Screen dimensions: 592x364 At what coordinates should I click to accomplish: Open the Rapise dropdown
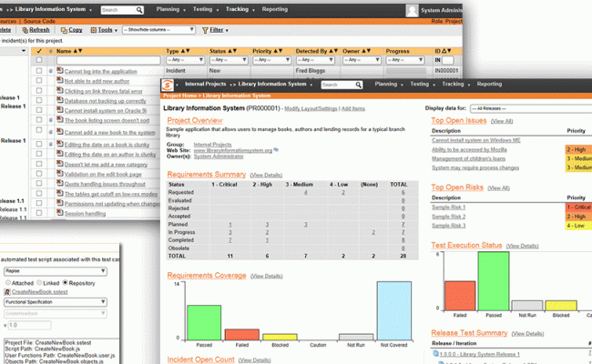(x=56, y=271)
